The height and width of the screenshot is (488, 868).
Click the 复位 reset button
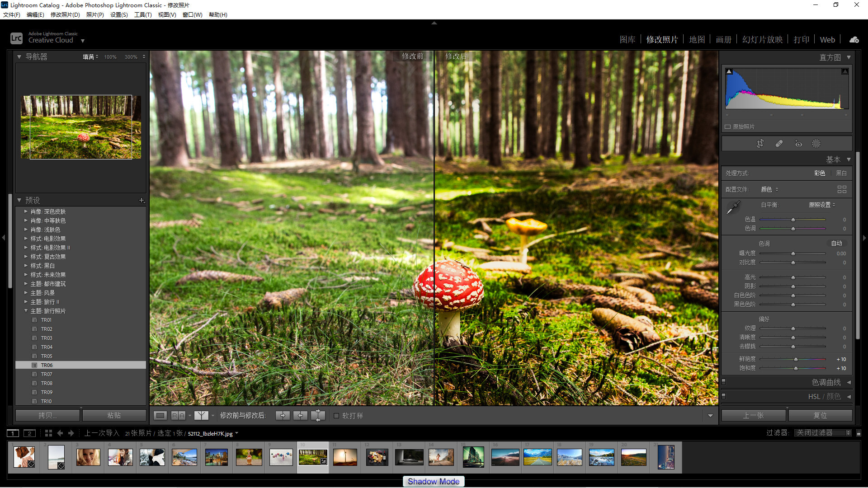[820, 415]
